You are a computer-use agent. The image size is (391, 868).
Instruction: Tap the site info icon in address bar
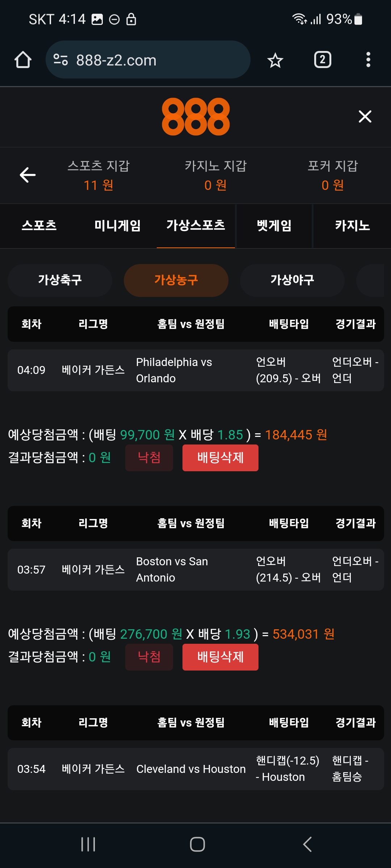click(60, 60)
